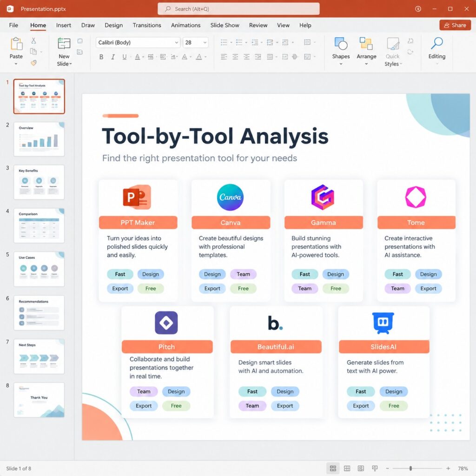
Task: Start Slide Show from status bar icon
Action: coord(375,469)
